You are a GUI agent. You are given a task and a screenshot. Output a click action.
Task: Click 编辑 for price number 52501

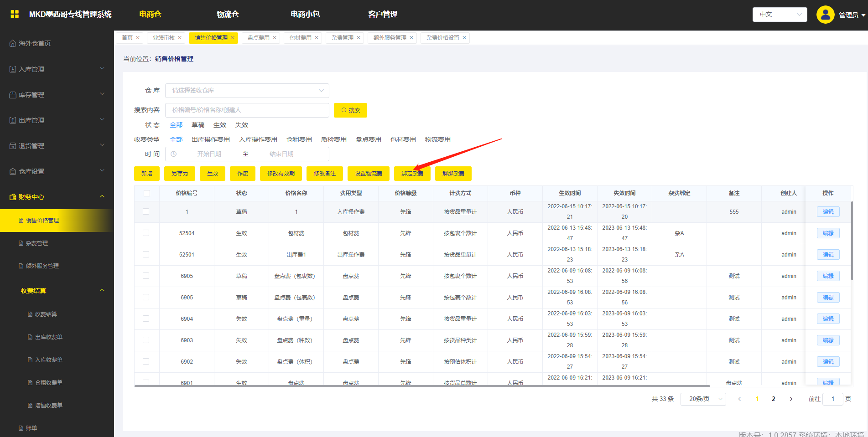tap(828, 255)
